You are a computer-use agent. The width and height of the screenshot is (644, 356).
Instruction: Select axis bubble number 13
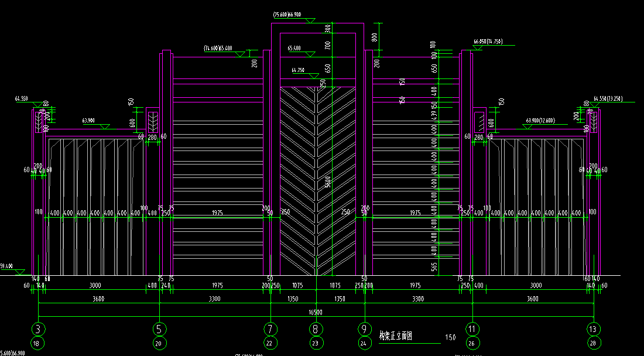pos(594,329)
